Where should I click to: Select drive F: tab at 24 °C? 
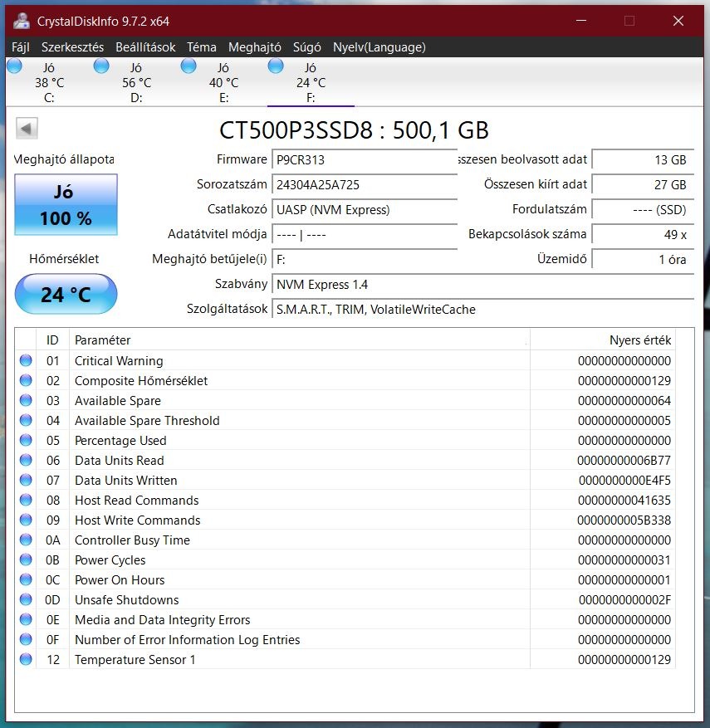311,82
